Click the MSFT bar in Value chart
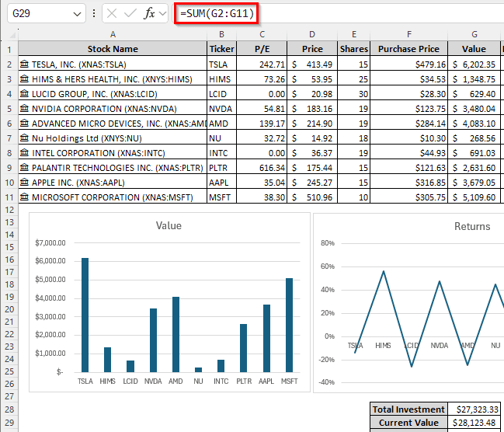 pos(290,326)
